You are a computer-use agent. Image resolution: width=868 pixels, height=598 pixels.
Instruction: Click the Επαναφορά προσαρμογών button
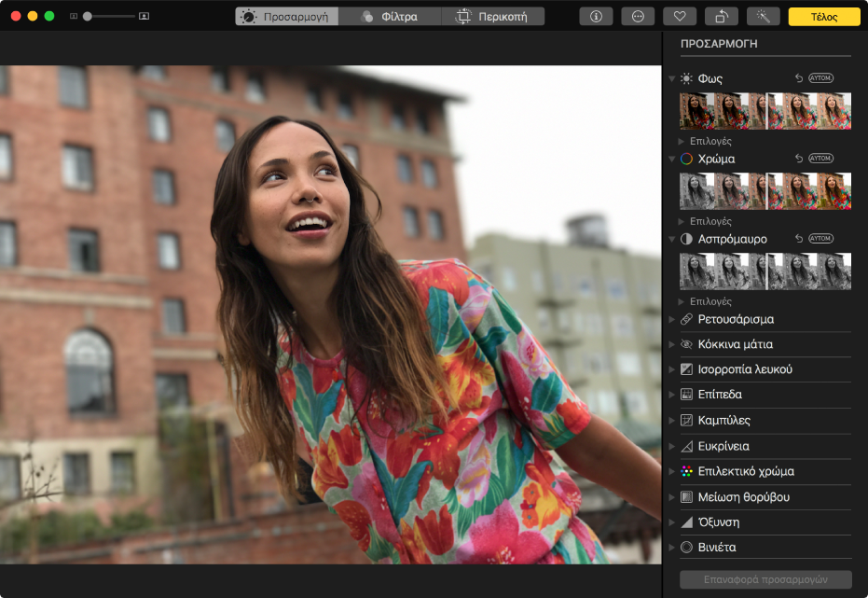coord(765,579)
